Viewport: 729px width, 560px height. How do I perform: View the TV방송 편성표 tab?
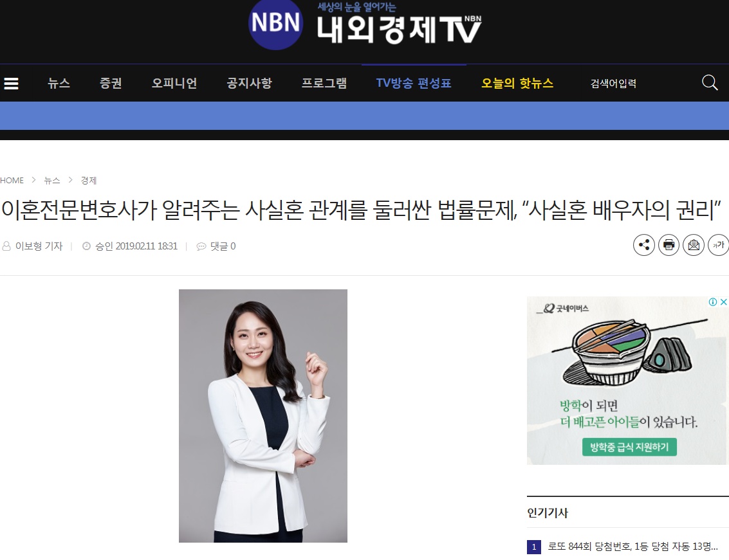point(414,83)
